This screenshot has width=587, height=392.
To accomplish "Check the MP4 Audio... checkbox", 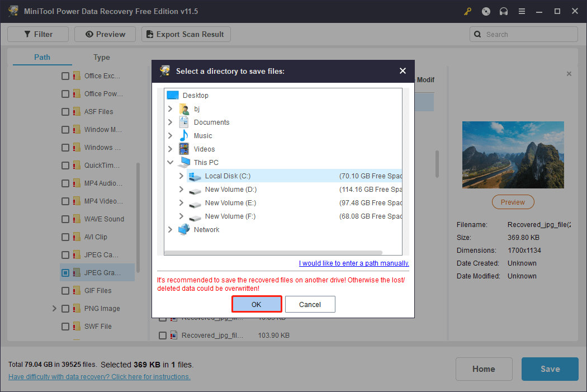I will click(x=65, y=183).
